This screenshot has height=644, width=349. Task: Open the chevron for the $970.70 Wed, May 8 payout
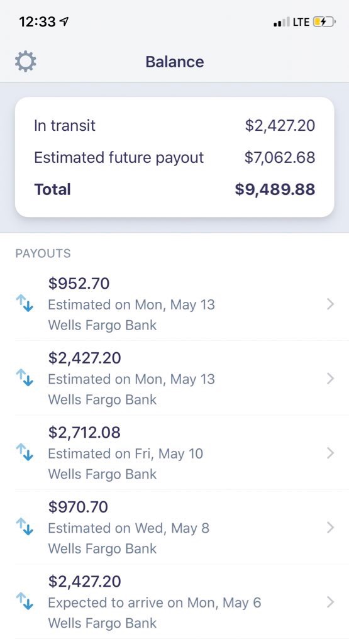(x=330, y=528)
